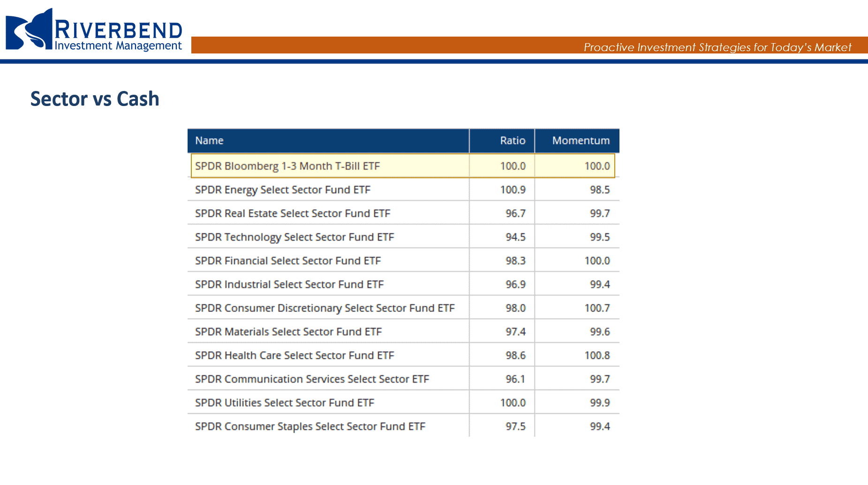Screen dimensions: 868x485
Task: Select SPDR Materials Select Sector Fund ETF
Action: click(x=288, y=332)
